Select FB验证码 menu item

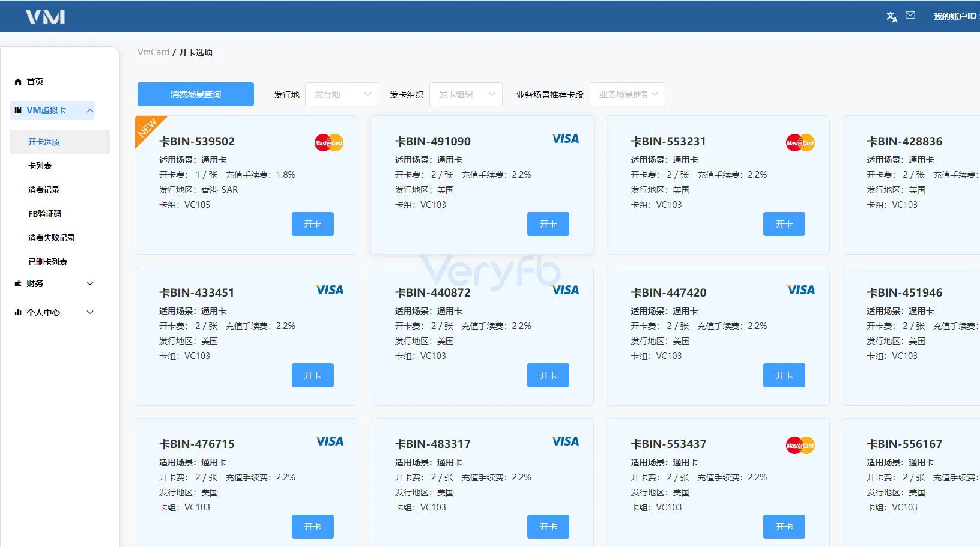(x=45, y=214)
